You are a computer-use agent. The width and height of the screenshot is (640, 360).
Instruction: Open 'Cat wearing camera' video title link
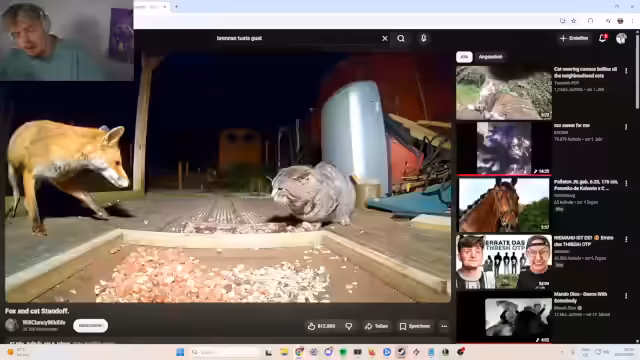click(x=585, y=72)
